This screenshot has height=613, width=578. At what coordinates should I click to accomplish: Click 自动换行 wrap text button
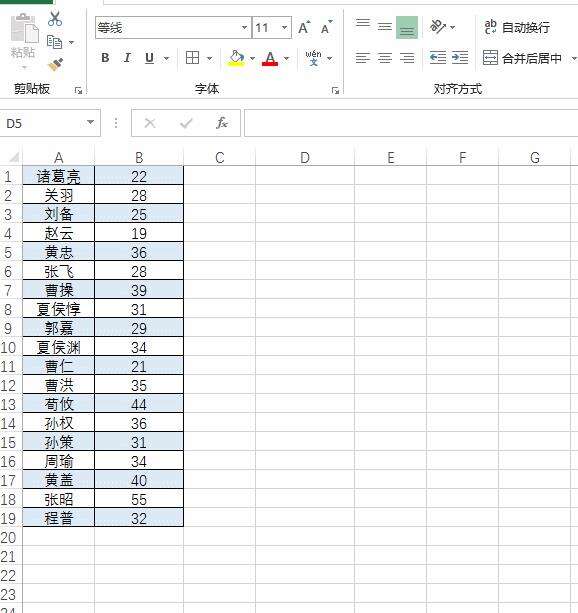pos(517,27)
